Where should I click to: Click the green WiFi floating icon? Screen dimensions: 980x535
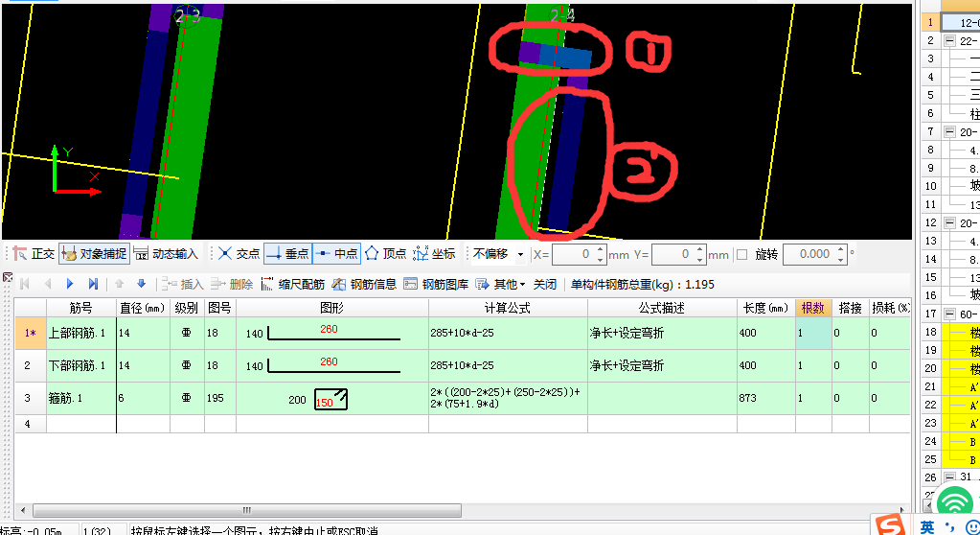coord(954,503)
